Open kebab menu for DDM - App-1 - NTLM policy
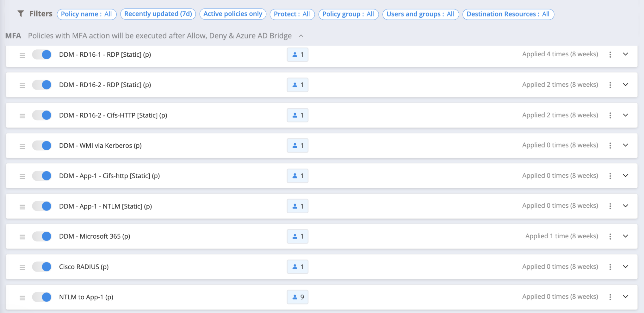 coord(610,206)
